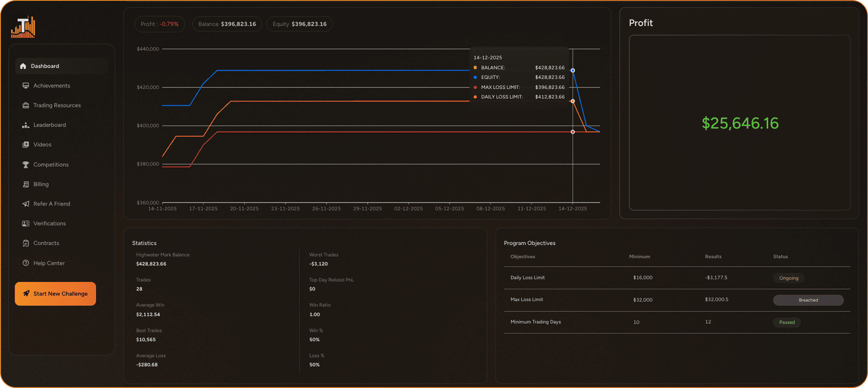
Task: Click the orange BALANCE legend dot in tooltip
Action: click(475, 67)
